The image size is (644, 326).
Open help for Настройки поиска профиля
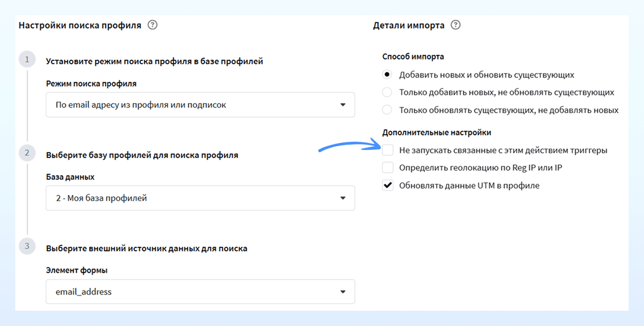[152, 25]
